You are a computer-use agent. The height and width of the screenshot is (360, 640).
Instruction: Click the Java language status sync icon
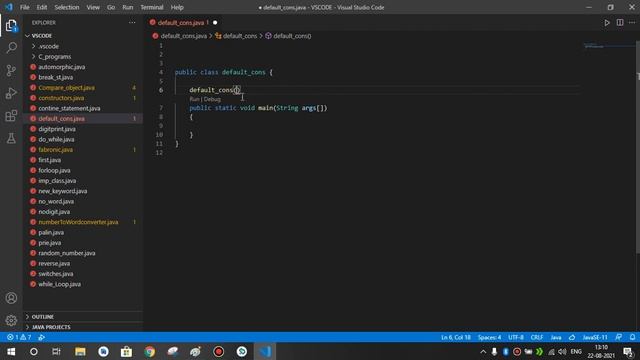[572, 338]
